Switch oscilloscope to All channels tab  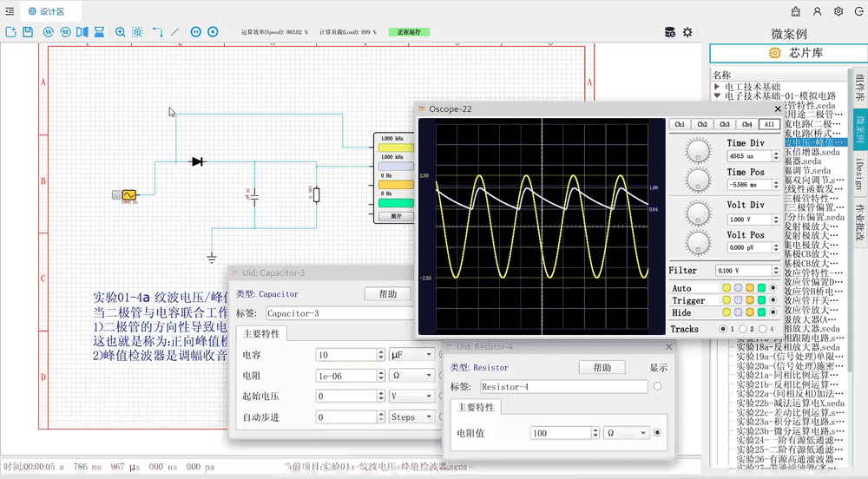769,124
